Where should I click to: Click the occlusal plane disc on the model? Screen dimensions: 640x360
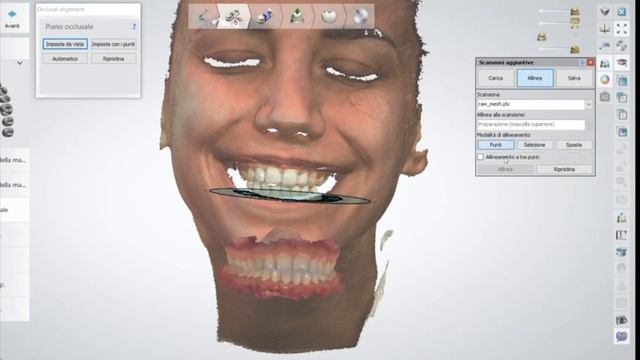pyautogui.click(x=290, y=196)
